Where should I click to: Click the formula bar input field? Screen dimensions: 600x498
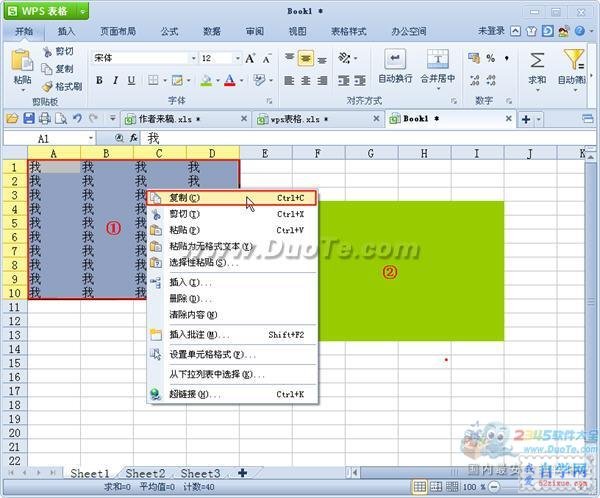(369, 138)
